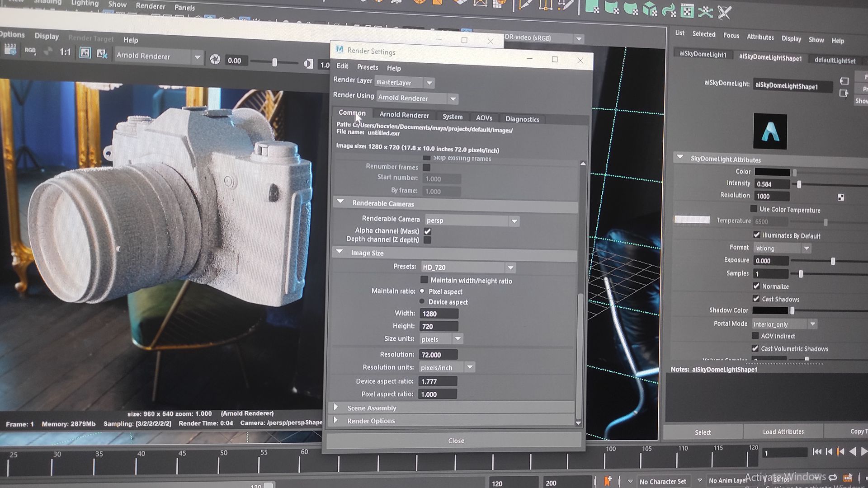Open Size units pixels dropdown
The height and width of the screenshot is (488, 868).
coord(441,339)
